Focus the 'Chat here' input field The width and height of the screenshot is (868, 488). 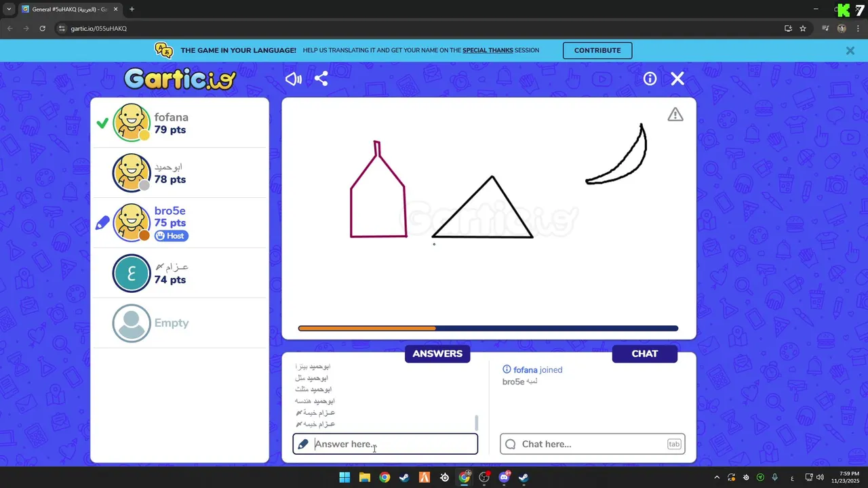(x=593, y=444)
